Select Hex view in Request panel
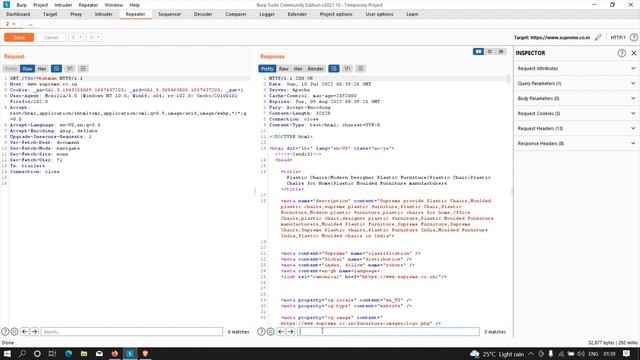This screenshot has width=640, height=360. click(42, 69)
